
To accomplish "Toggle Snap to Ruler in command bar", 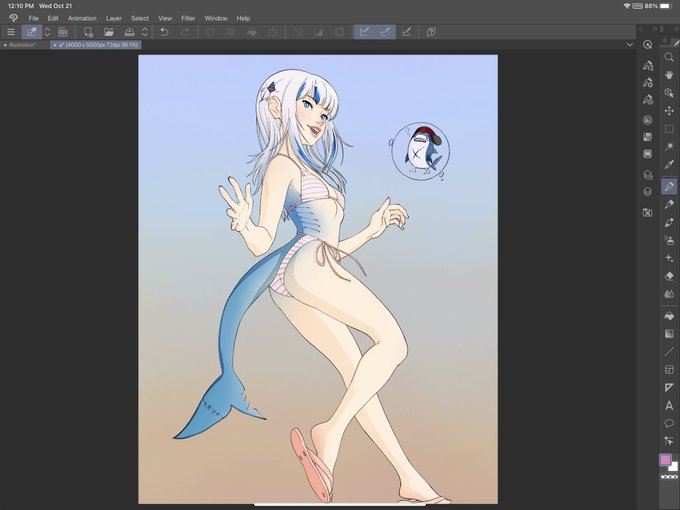I will [365, 32].
